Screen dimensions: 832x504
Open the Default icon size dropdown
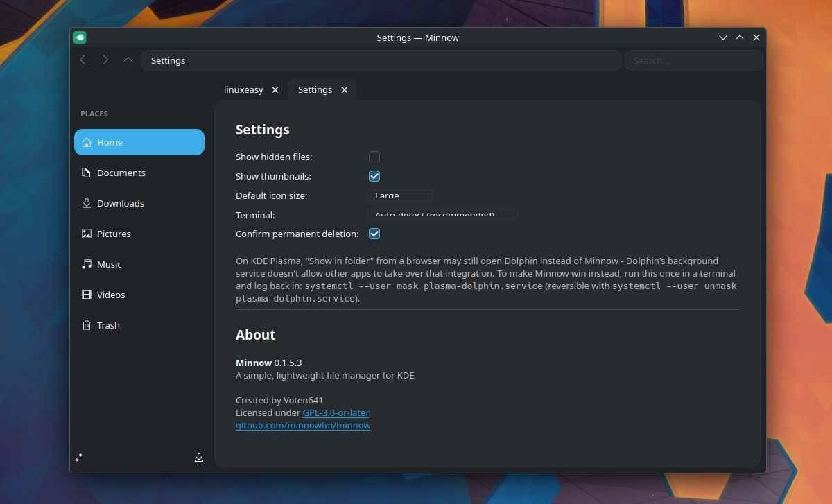(400, 195)
